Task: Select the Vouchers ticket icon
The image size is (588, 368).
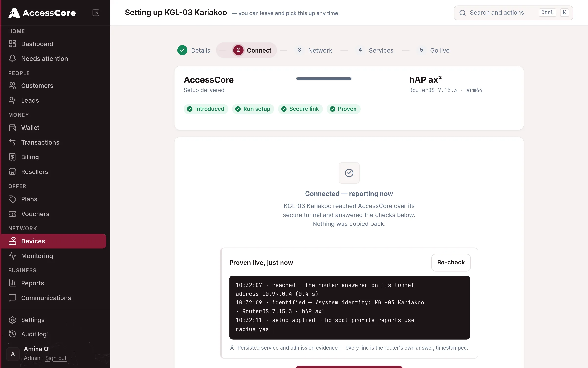Action: (12, 214)
